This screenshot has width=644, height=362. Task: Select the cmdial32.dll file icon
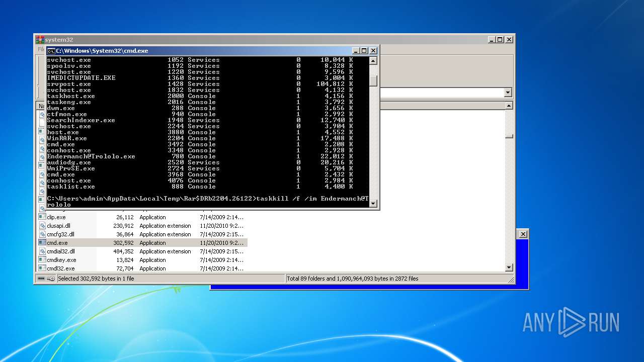pos(42,251)
